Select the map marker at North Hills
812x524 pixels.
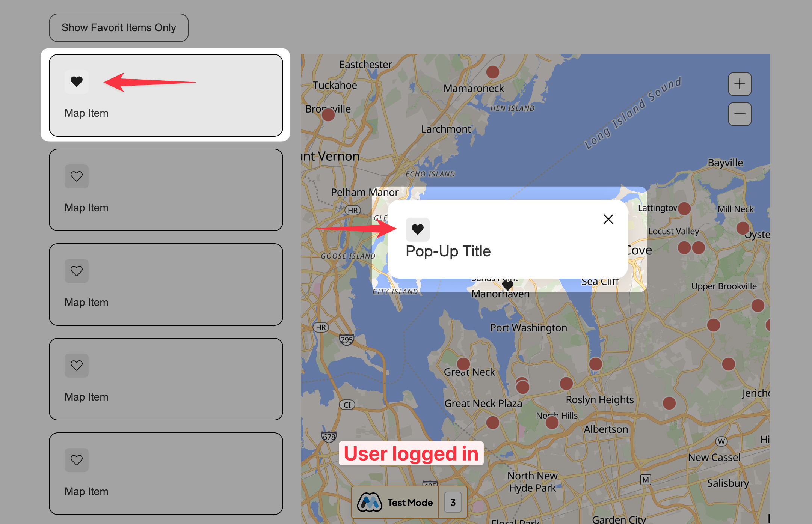click(x=552, y=422)
